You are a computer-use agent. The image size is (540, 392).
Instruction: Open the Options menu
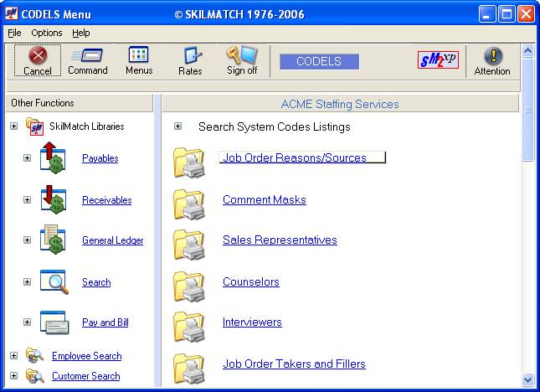coord(47,33)
